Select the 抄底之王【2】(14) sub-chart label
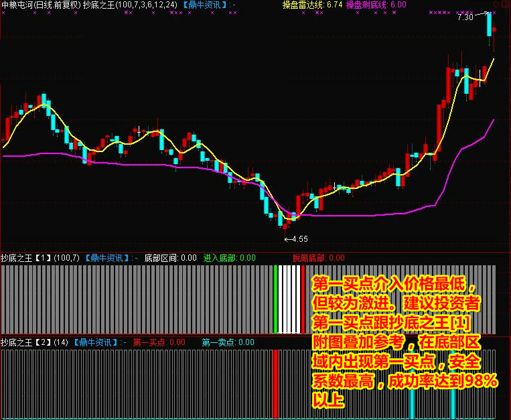 coord(35,342)
